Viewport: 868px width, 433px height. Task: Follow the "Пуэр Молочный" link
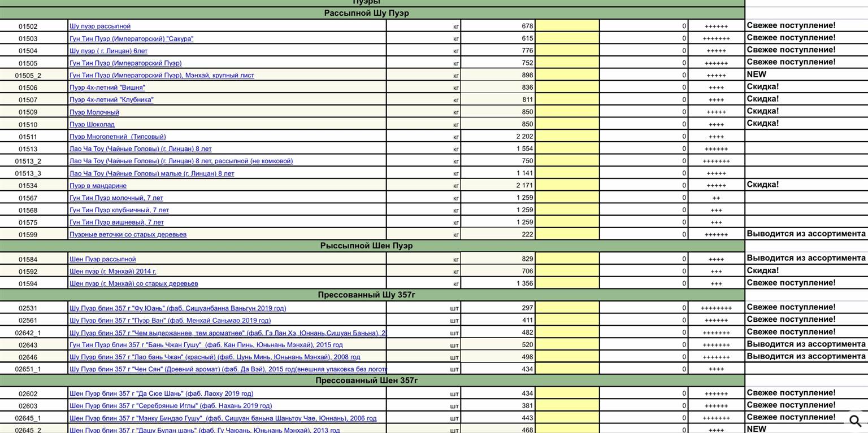point(94,112)
